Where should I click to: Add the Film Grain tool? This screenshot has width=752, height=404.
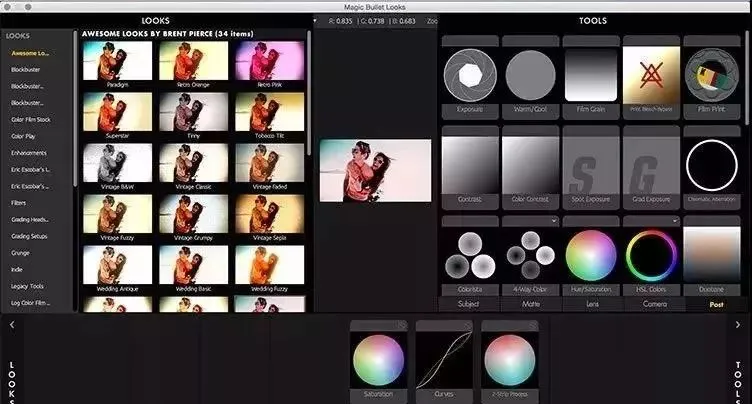tap(590, 75)
